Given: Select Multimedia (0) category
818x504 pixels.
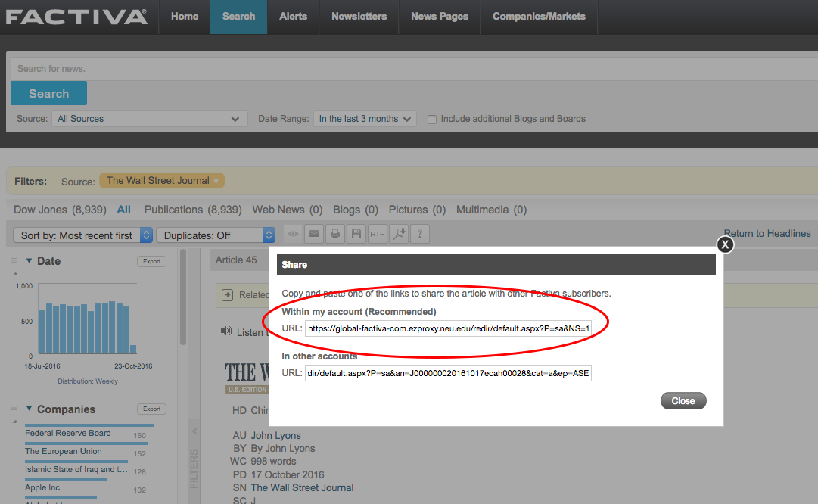Looking at the screenshot, I should [491, 210].
